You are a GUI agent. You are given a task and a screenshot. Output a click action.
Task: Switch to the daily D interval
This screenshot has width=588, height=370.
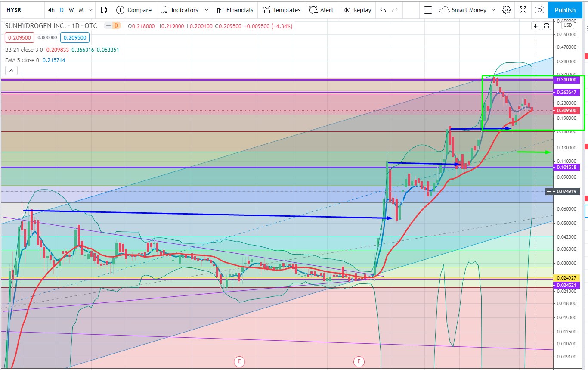coord(62,10)
